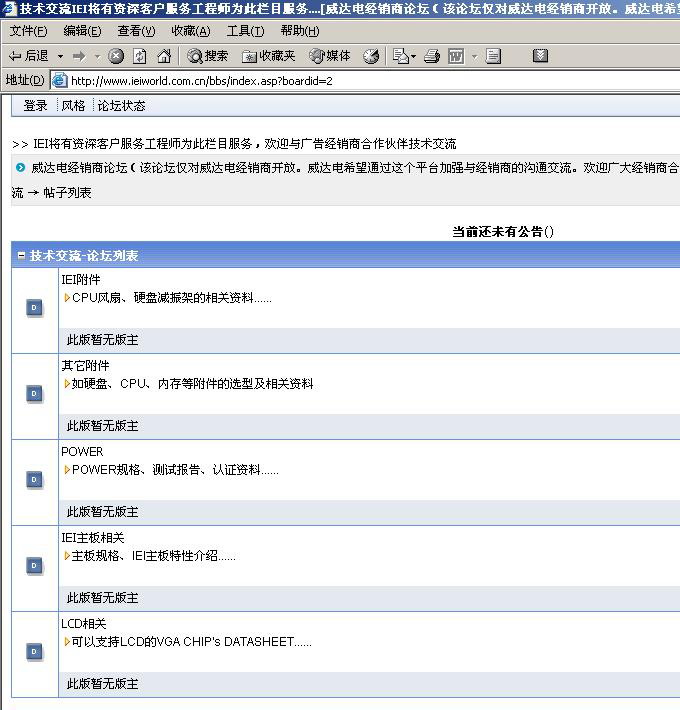Screen dimensions: 680x710
Task: Collapse the 技术交流-论坛列表 section
Action: point(21,256)
